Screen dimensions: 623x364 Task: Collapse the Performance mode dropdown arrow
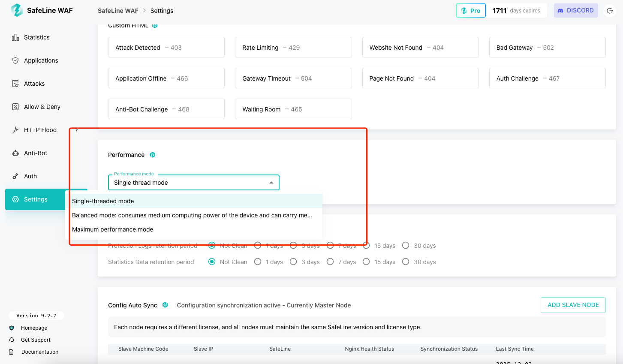271,183
